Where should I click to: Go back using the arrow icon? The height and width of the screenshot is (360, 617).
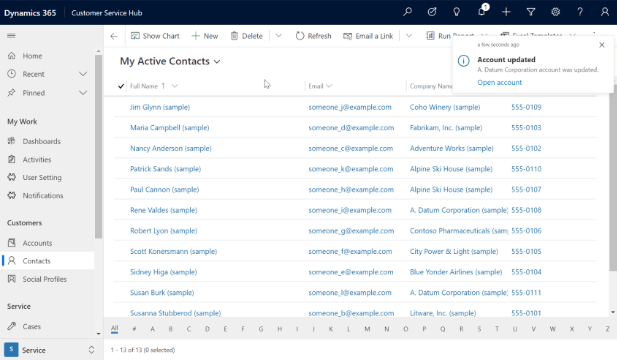pos(114,36)
